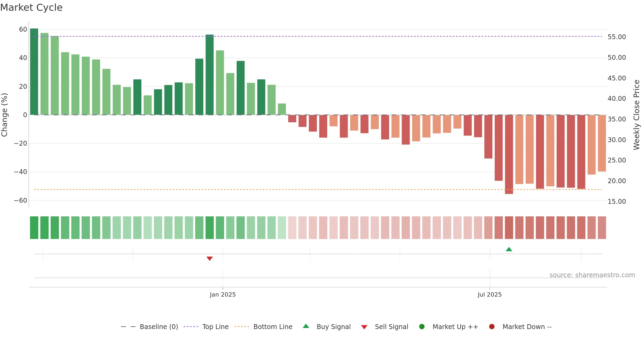This screenshot has width=644, height=362.
Task: Click the lightest pink heat strip cell after green
Action: 292,228
